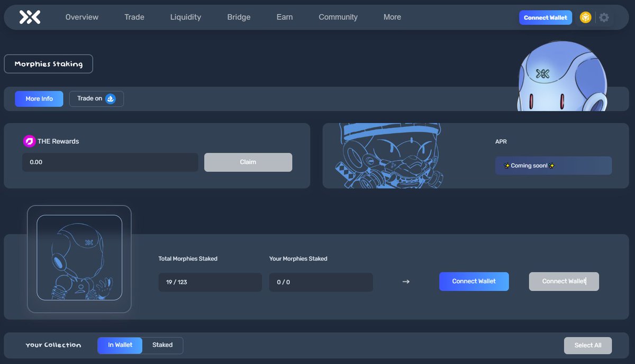Click the OpenSea sailboat icon

tap(110, 99)
